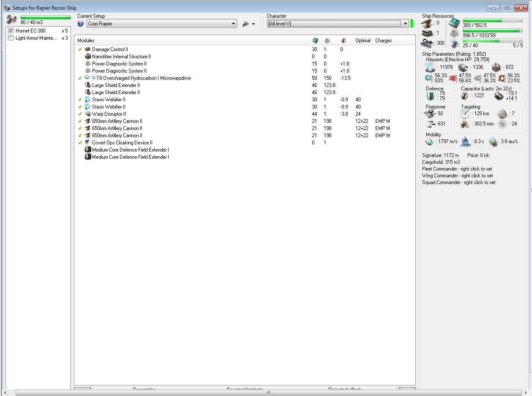The height and width of the screenshot is (396, 532).
Task: Click the explosive resistance icon showing 23.5%
Action: pos(502,78)
